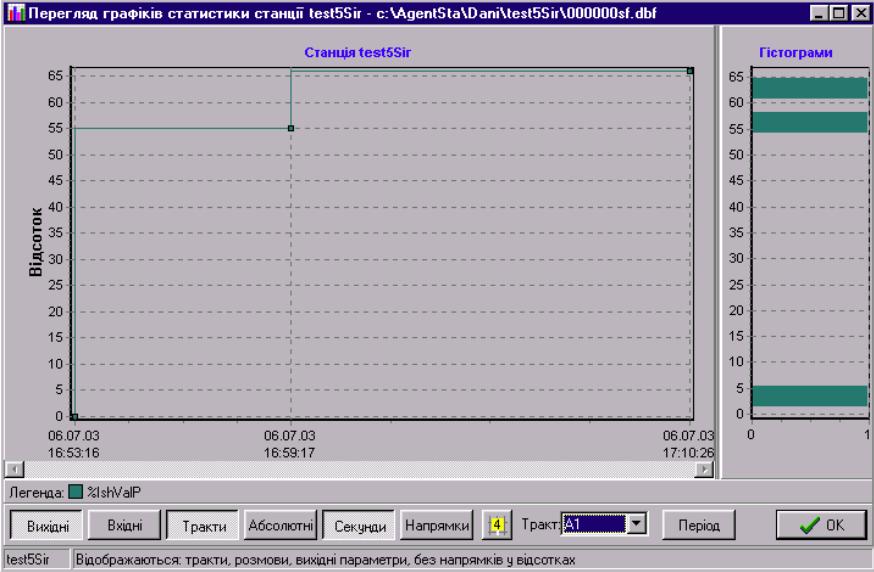Viewport: 874px width, 572px height.
Task: Click the %IshValP legend color swatch
Action: [x=75, y=492]
